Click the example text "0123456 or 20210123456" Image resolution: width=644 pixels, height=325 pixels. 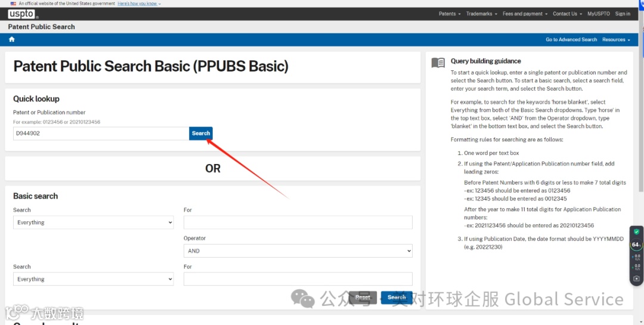70,122
